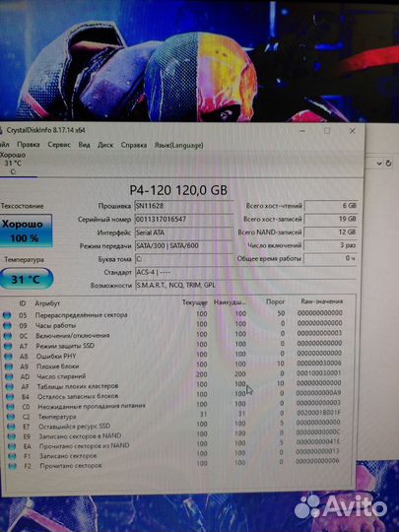Screen dimensions: 399x532
Task: Click status icon for Плохие блоки row
Action: (9, 366)
